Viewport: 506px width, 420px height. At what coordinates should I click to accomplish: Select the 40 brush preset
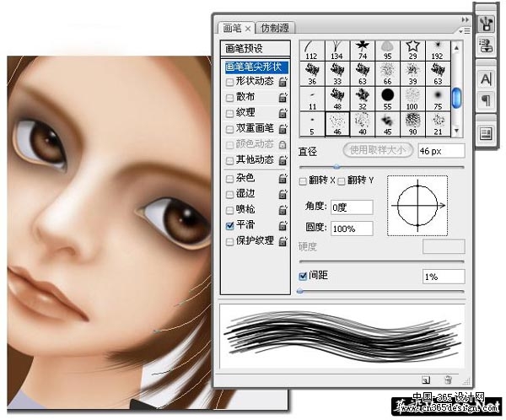tap(362, 124)
